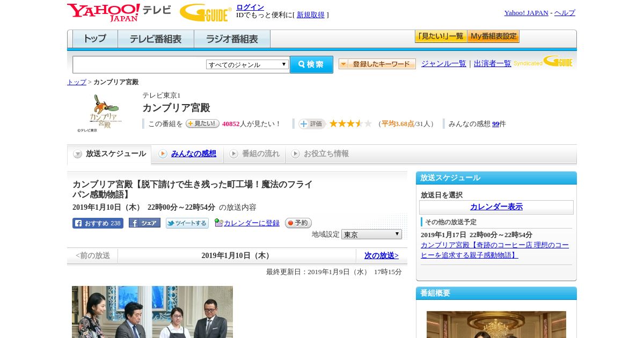Go to Yahoo! JAPAN home link
The height and width of the screenshot is (338, 644).
(x=526, y=13)
